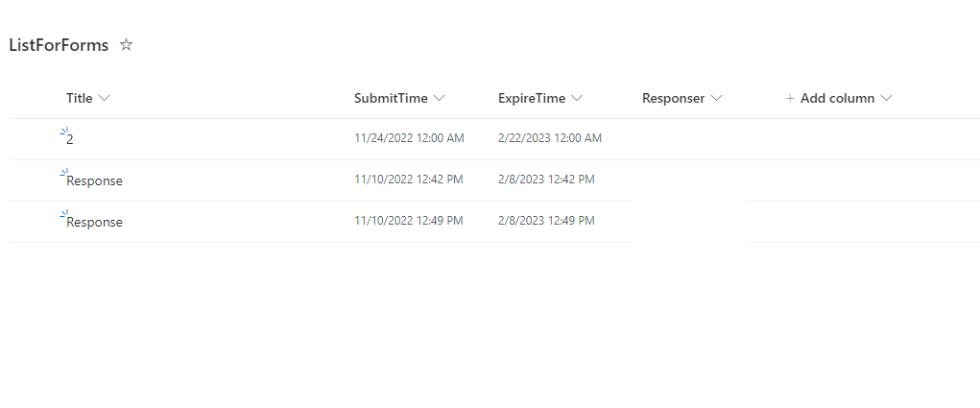The image size is (980, 408).
Task: Select the 11/10/2022 12:49 PM SubmitTime cell
Action: 408,221
